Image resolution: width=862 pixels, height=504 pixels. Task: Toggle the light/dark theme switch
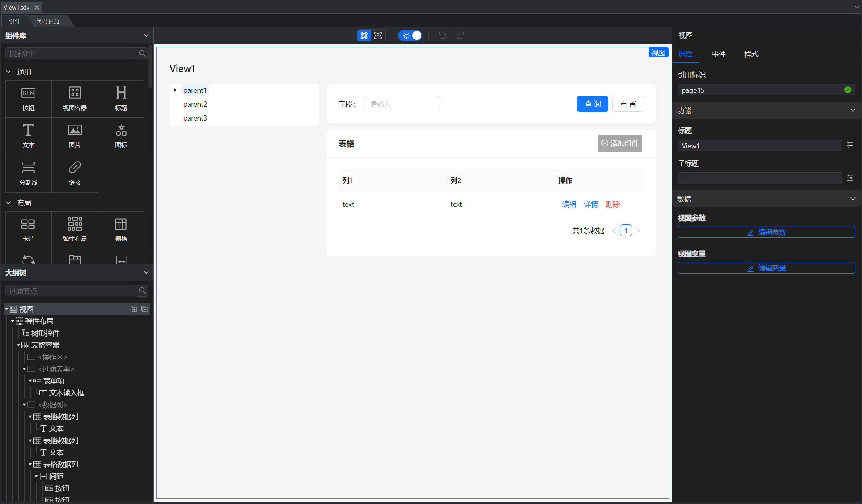[x=410, y=35]
